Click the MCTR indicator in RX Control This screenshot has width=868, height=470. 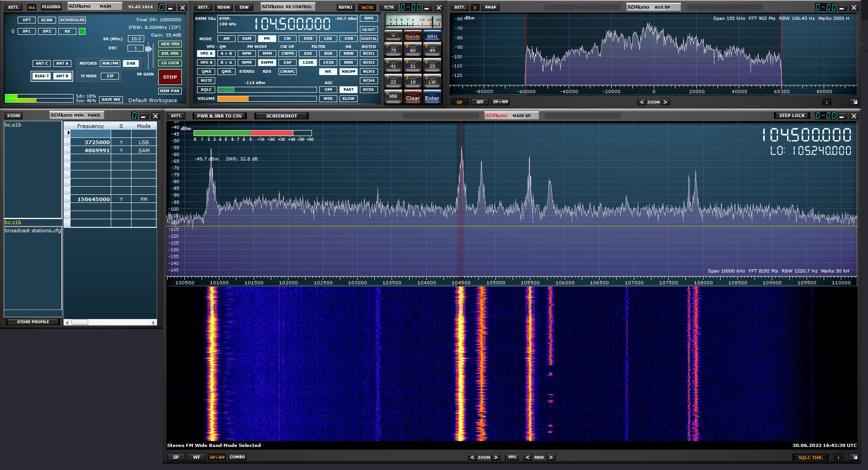(x=368, y=8)
